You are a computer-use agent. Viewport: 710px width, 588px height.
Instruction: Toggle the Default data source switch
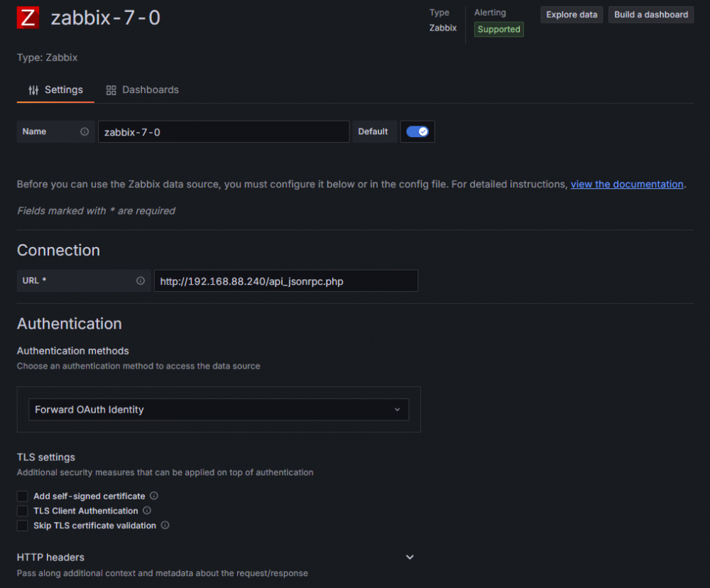[417, 131]
